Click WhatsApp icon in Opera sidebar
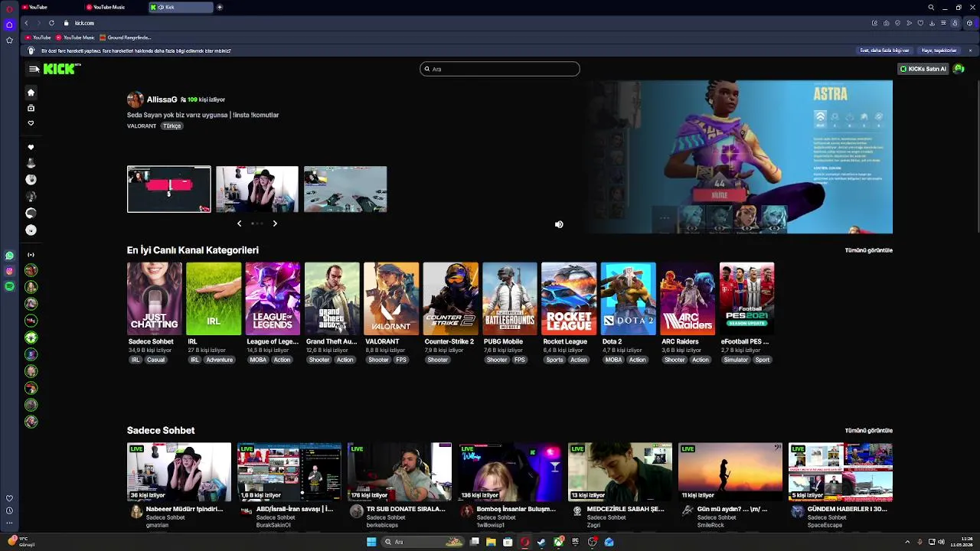The width and height of the screenshot is (980, 551). [9, 256]
